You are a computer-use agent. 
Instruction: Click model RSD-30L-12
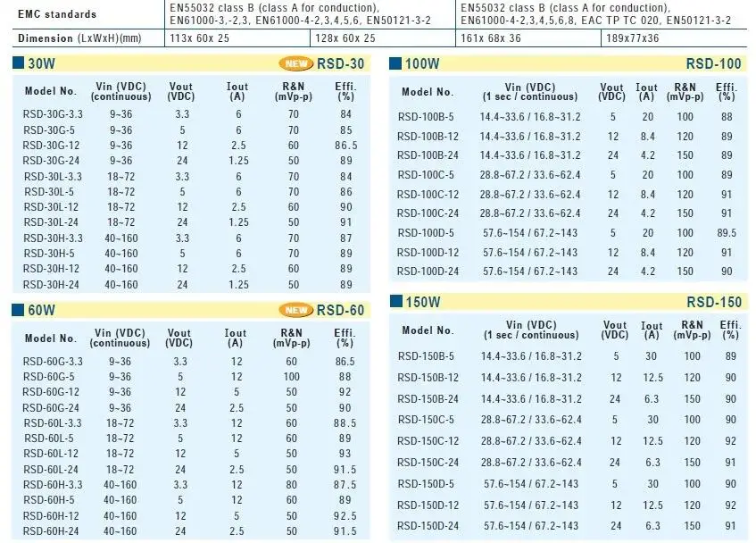(51, 207)
